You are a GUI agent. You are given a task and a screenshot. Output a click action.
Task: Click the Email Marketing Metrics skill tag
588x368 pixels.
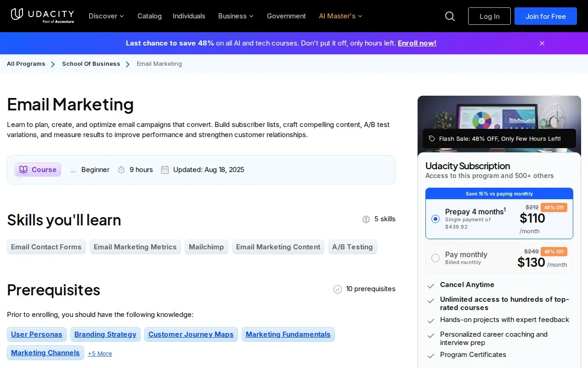coord(135,247)
